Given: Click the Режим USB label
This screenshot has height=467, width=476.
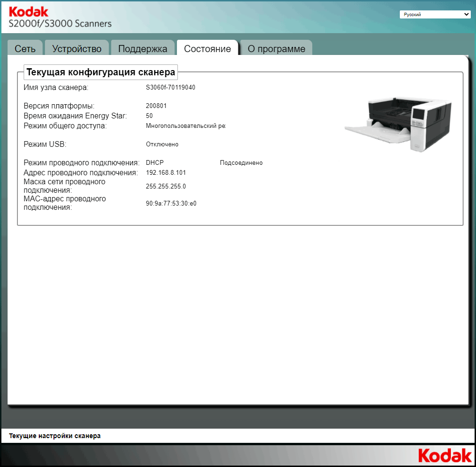Looking at the screenshot, I should click(x=45, y=144).
